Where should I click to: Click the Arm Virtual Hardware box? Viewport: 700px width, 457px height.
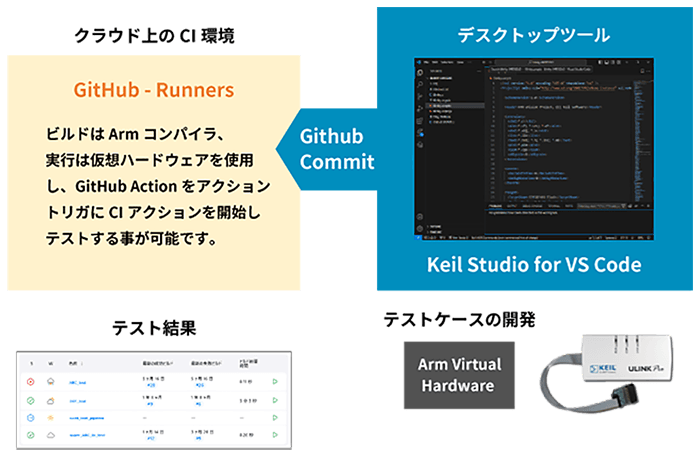(x=459, y=375)
